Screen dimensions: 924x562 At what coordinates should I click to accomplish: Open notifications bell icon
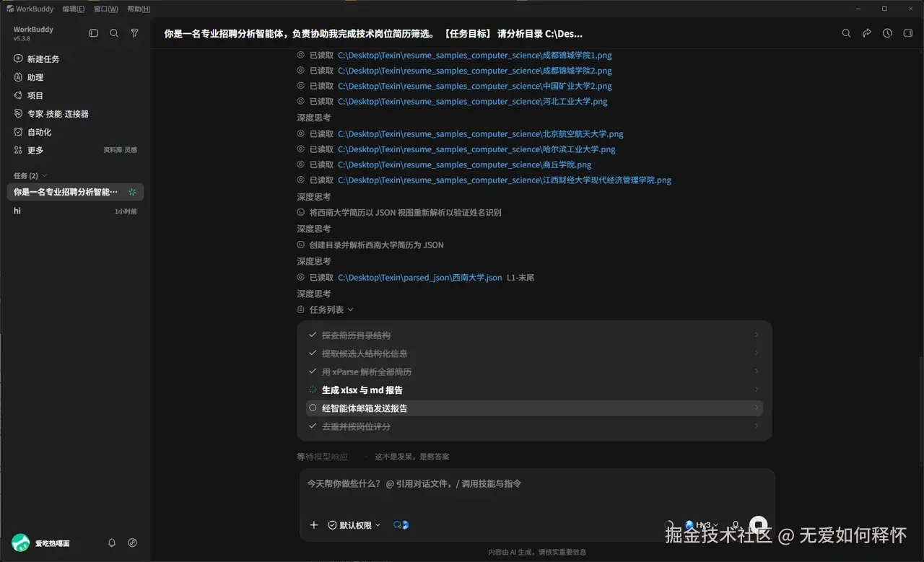tap(112, 543)
